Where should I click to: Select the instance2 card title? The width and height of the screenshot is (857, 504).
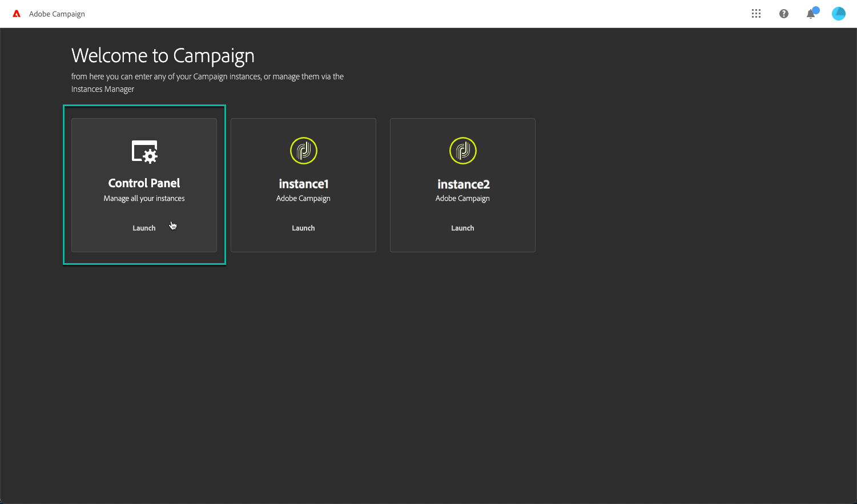(x=463, y=184)
